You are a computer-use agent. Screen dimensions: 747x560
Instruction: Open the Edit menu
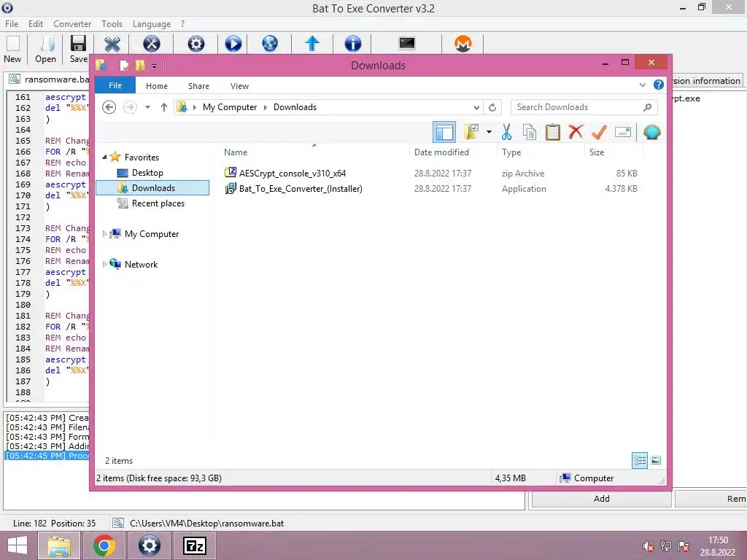coord(36,24)
